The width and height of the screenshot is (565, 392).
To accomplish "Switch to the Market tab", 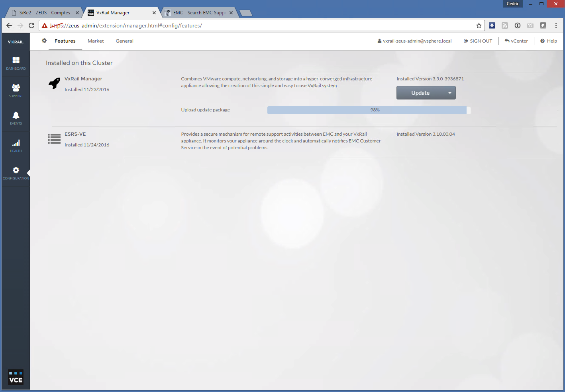I will pyautogui.click(x=96, y=41).
